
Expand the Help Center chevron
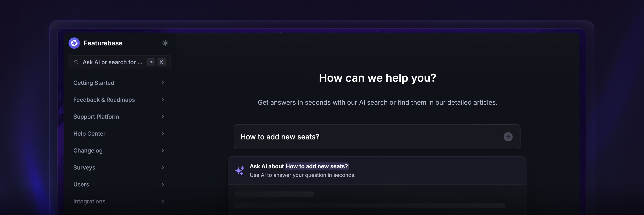[163, 134]
